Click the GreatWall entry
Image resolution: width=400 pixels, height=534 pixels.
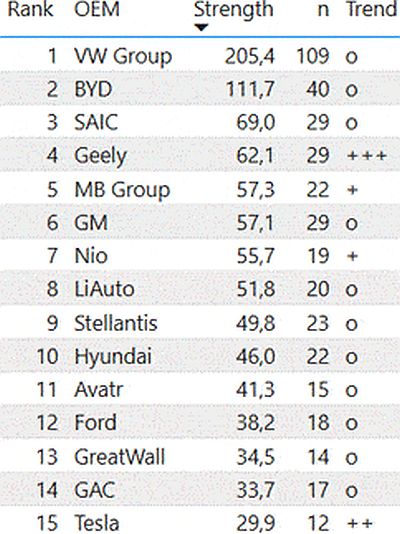click(119, 456)
